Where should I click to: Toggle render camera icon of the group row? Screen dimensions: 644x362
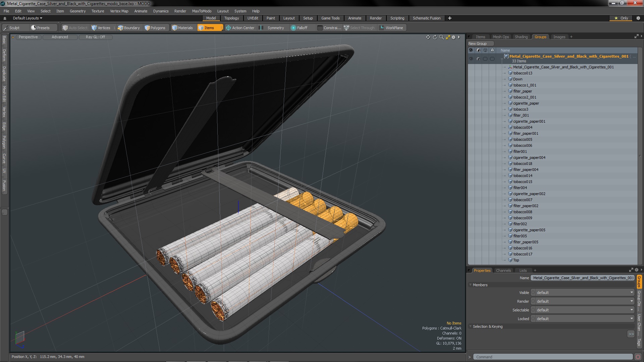pos(478,59)
